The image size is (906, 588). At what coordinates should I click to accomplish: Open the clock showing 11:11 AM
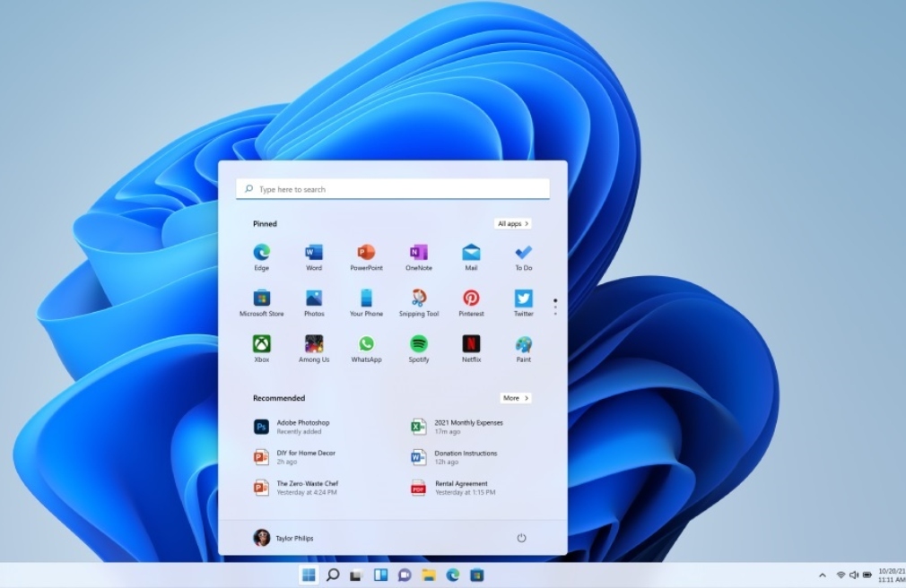point(892,575)
